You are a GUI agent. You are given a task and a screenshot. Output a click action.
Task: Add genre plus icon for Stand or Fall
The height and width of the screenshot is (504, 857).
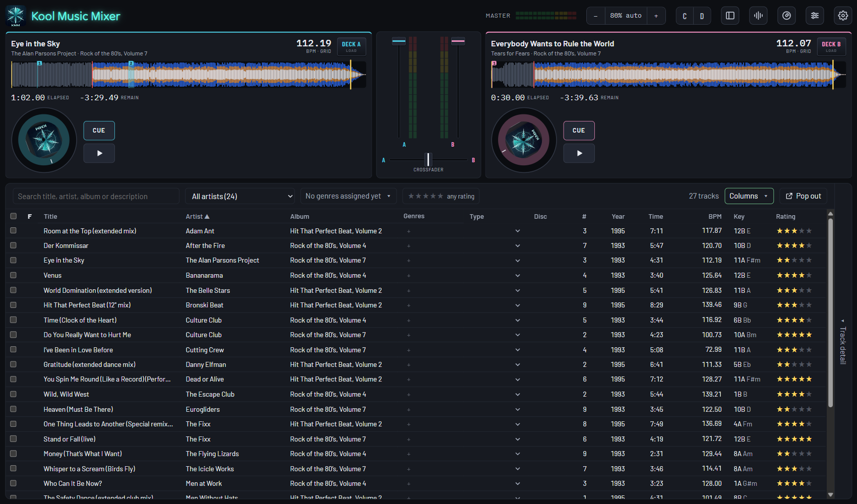(409, 439)
